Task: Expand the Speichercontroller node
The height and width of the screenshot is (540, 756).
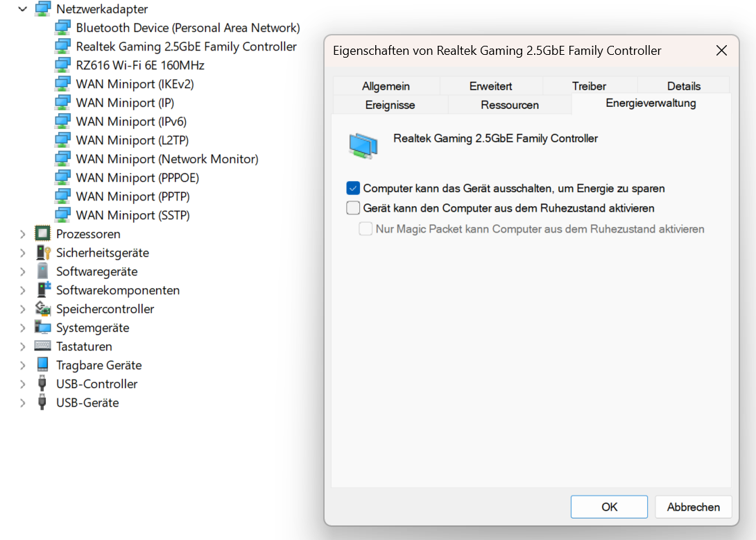Action: click(x=22, y=310)
